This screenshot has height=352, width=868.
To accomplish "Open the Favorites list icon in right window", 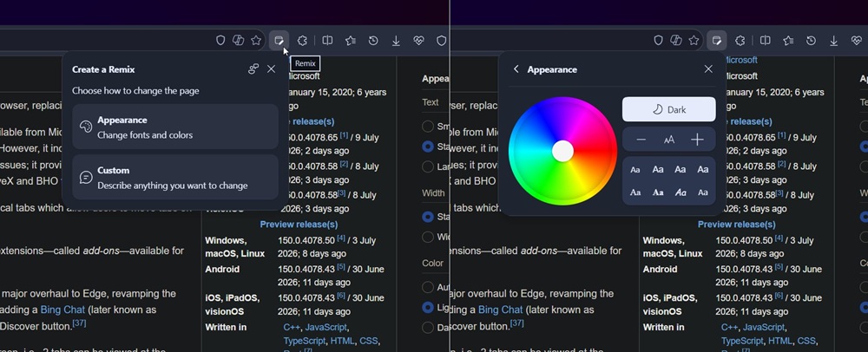I will click(788, 41).
